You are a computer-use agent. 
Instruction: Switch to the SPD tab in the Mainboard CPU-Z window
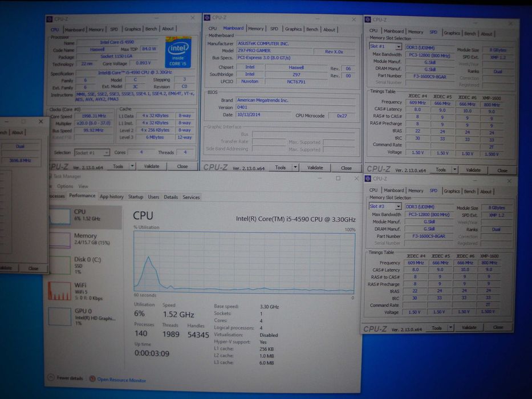pos(274,29)
